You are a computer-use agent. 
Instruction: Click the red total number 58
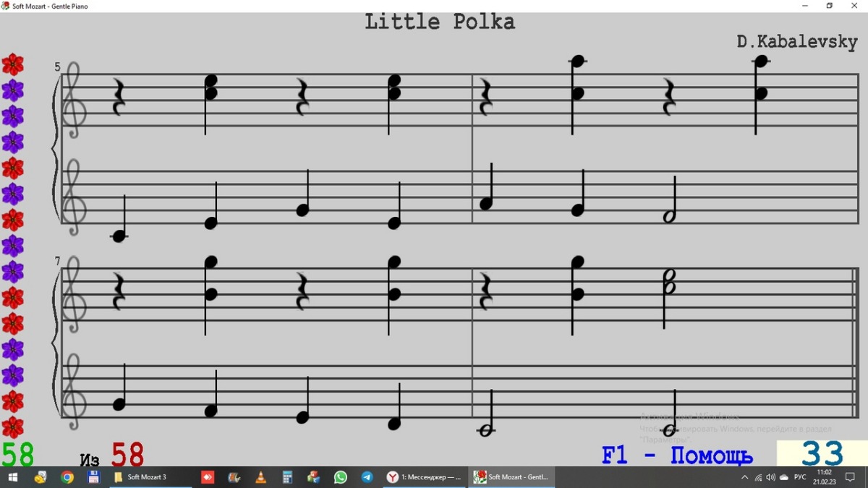[x=127, y=455]
